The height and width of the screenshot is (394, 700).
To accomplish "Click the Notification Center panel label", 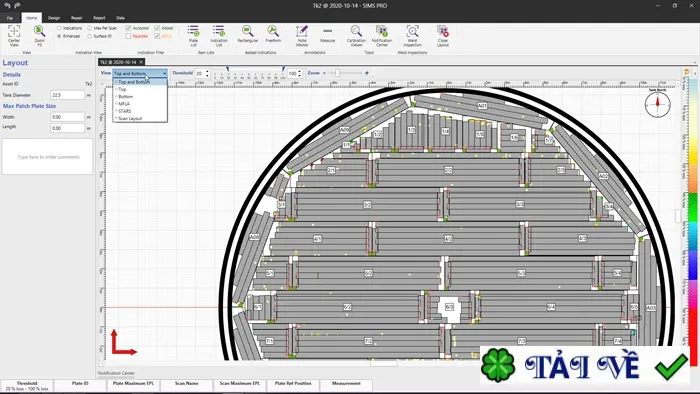I will (x=116, y=373).
